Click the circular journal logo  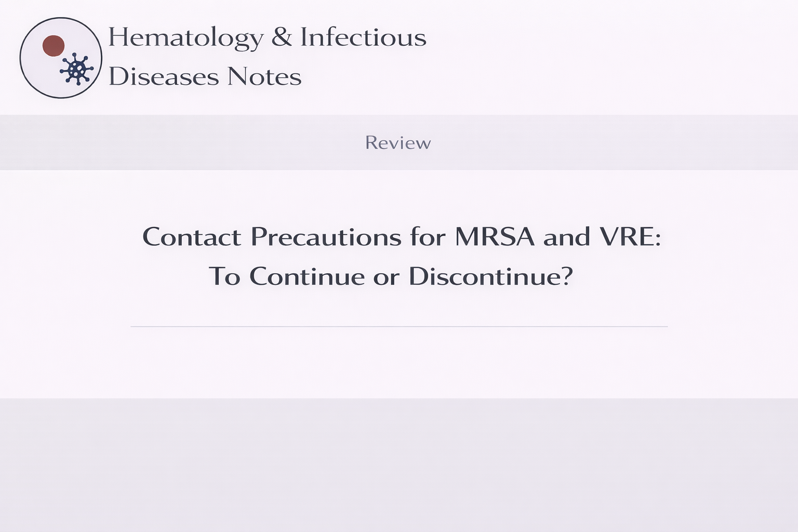coord(61,58)
